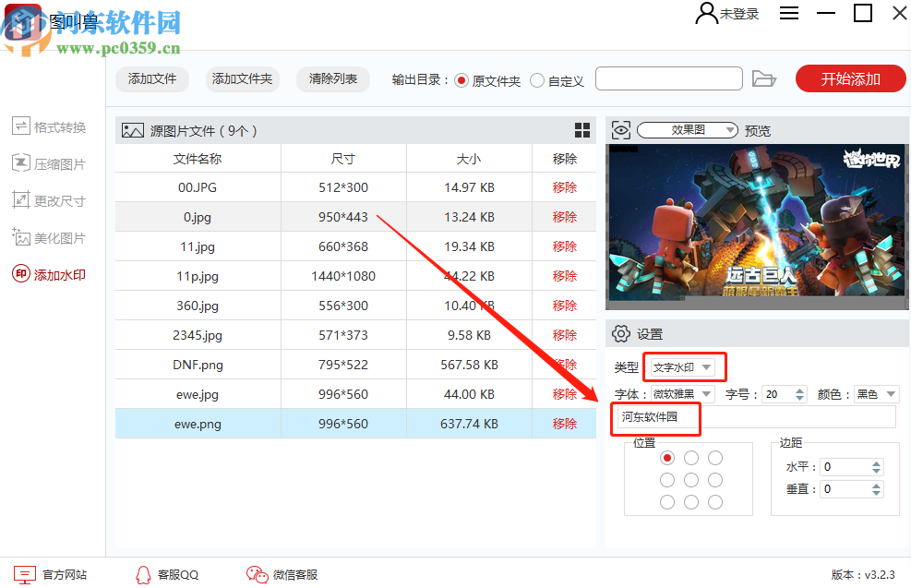Select top-left watermark position
This screenshot has width=911, height=588.
(x=667, y=458)
